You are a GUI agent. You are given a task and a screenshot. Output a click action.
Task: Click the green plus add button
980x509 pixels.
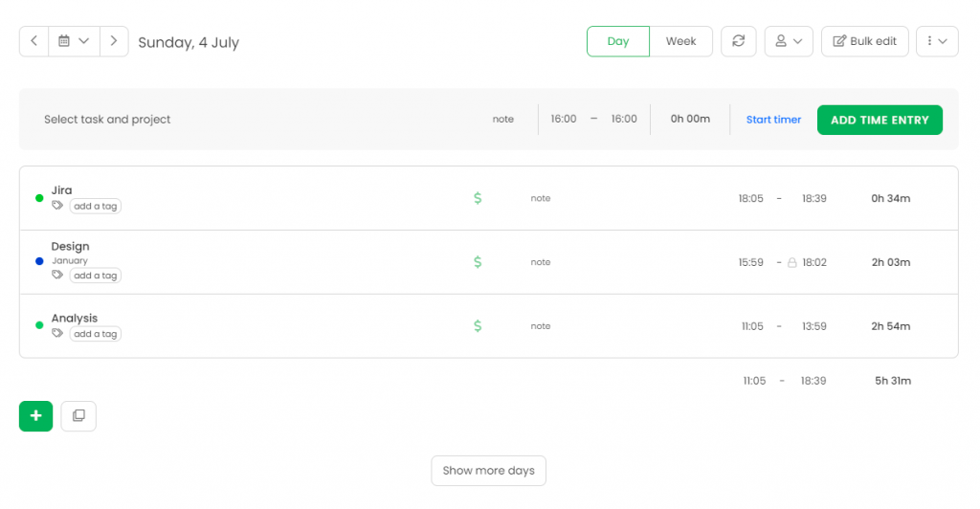click(35, 416)
